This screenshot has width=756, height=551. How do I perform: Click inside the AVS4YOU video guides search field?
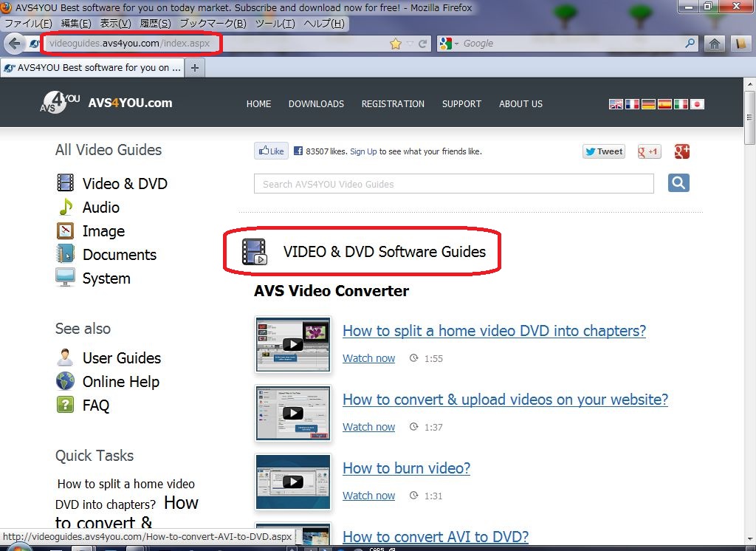tap(453, 182)
